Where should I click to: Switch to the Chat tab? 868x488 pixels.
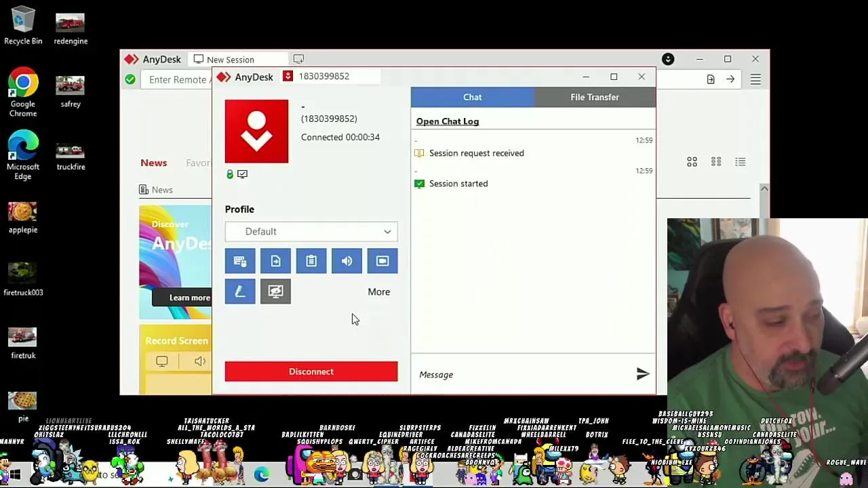coord(473,97)
